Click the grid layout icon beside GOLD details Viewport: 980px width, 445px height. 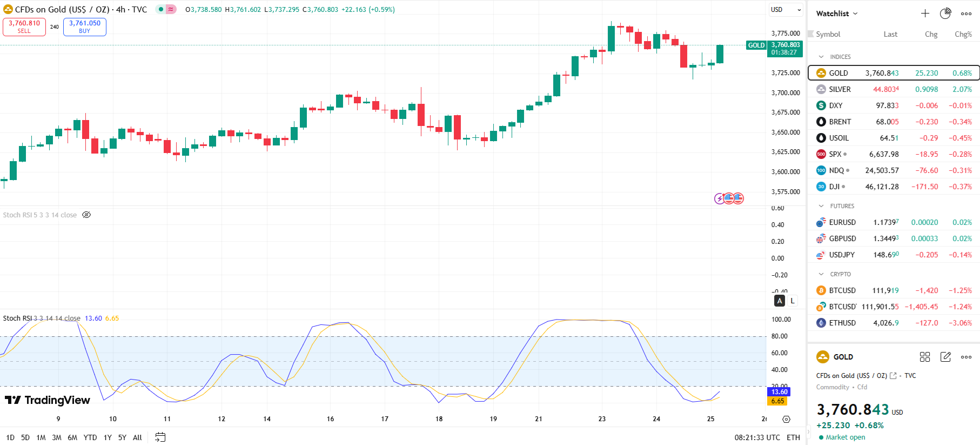coord(925,357)
